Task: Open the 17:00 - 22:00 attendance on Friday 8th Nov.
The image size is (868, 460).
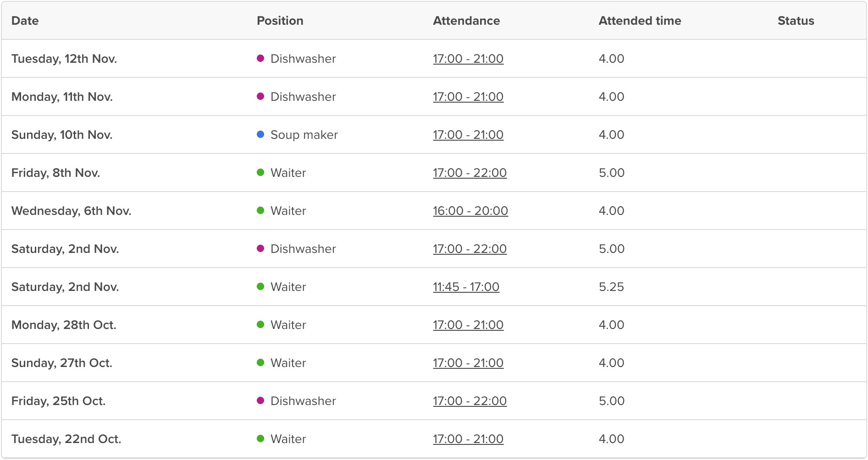Action: click(x=470, y=173)
